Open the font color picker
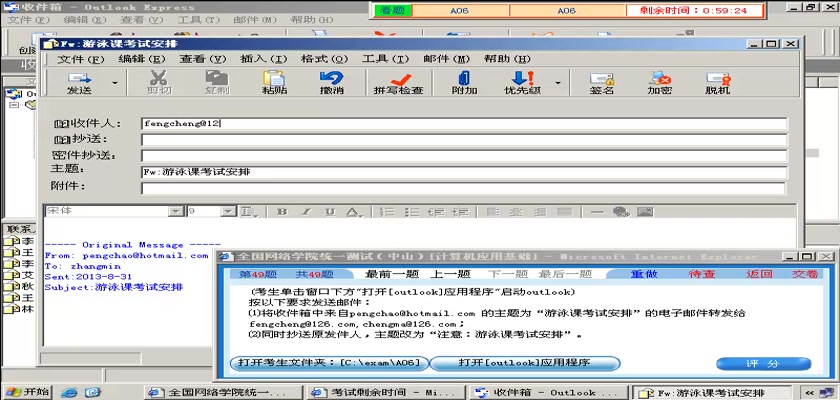840x400 pixels. 353,212
